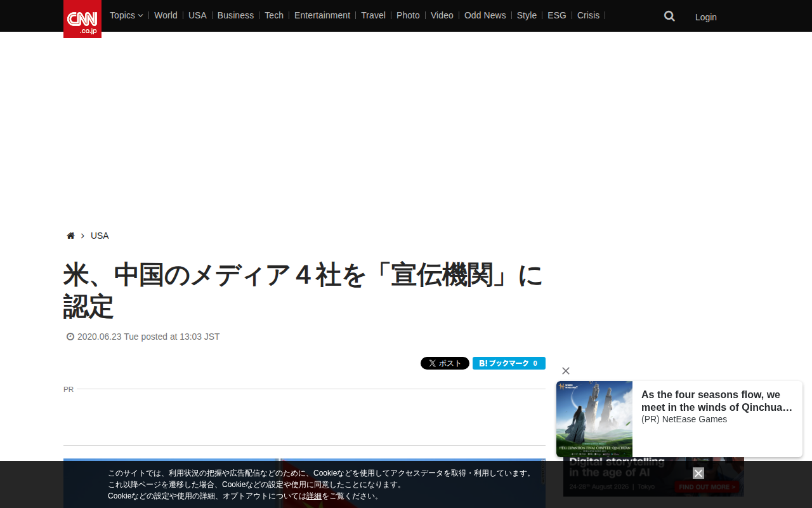The height and width of the screenshot is (508, 812).
Task: Open the cookie details 詳細 link
Action: coord(314,496)
